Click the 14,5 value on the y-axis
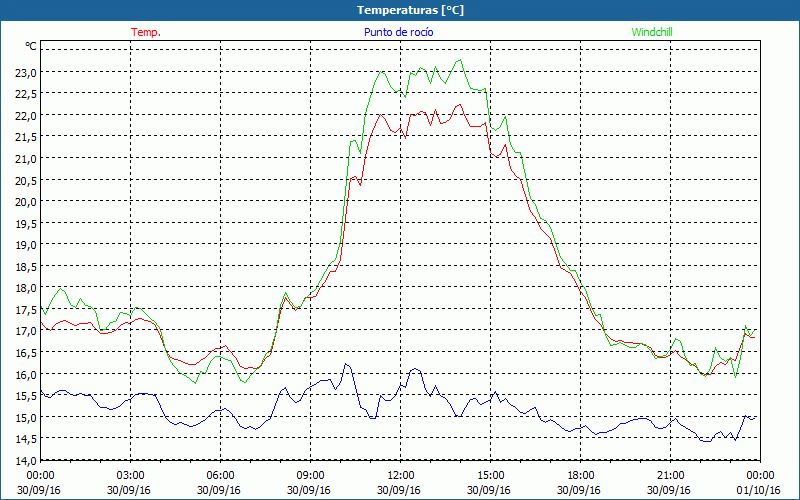The height and width of the screenshot is (500, 800). 26,439
